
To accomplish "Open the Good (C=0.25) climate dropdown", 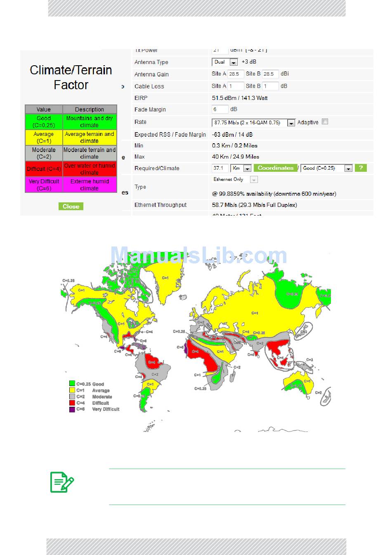I will point(326,168).
